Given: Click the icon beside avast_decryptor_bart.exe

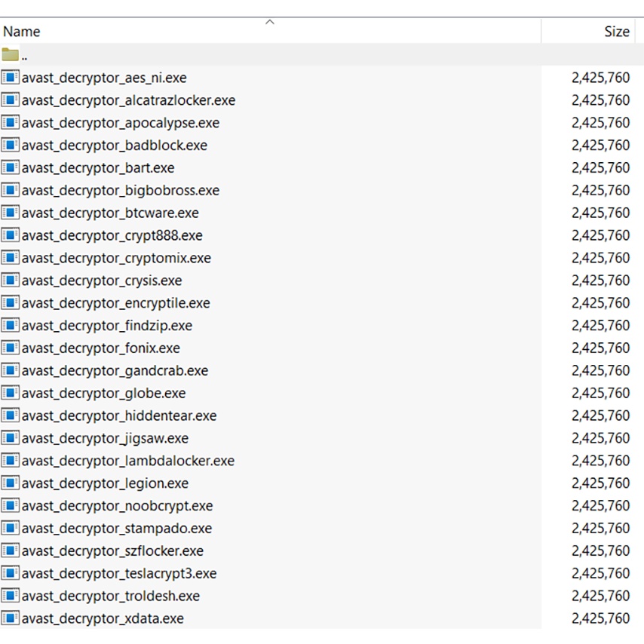Looking at the screenshot, I should (11, 167).
